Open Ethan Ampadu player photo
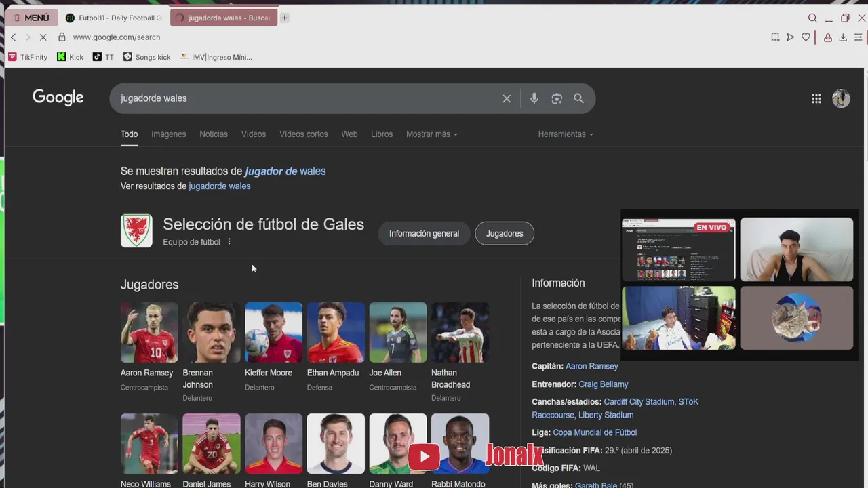Screen dimensions: 868x488 (336, 332)
